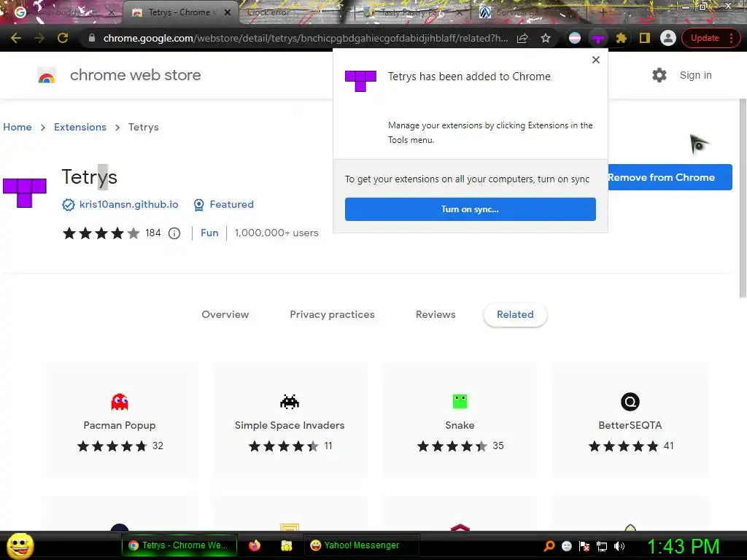Image resolution: width=747 pixels, height=560 pixels.
Task: Switch to the Privacy practices tab
Action: [x=332, y=314]
